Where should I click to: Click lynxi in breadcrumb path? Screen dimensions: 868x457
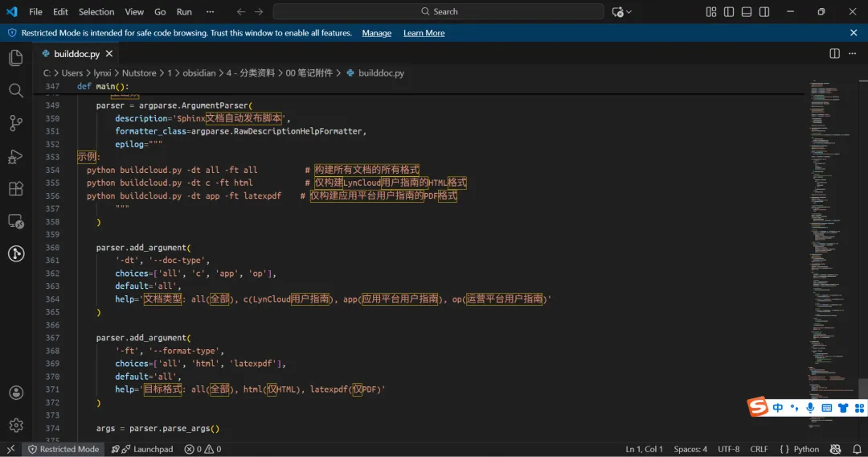102,73
